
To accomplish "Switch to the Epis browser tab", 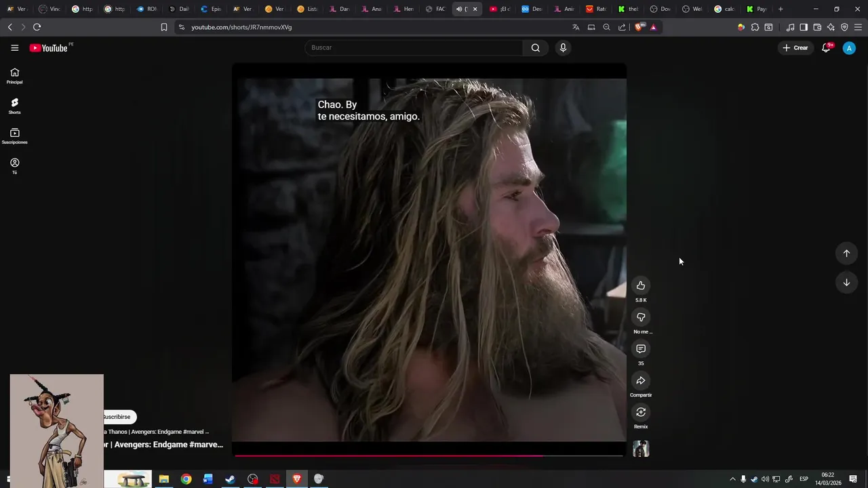I will tap(211, 9).
